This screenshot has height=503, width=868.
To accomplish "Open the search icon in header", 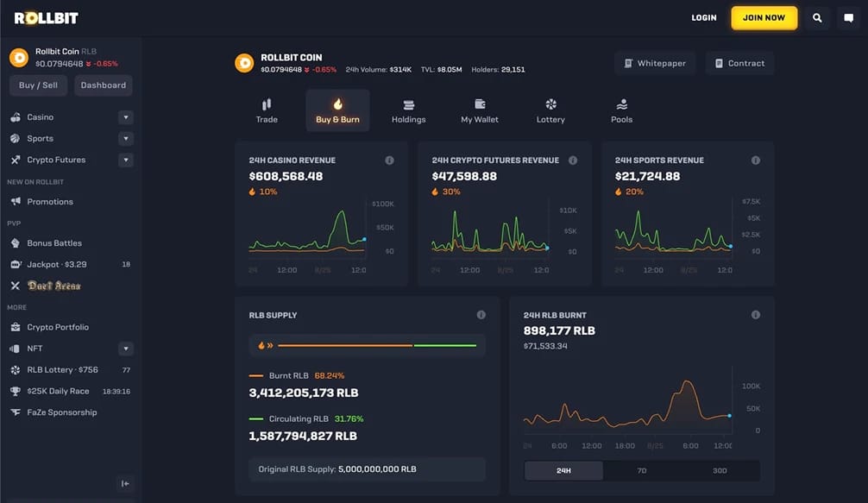I will (817, 18).
